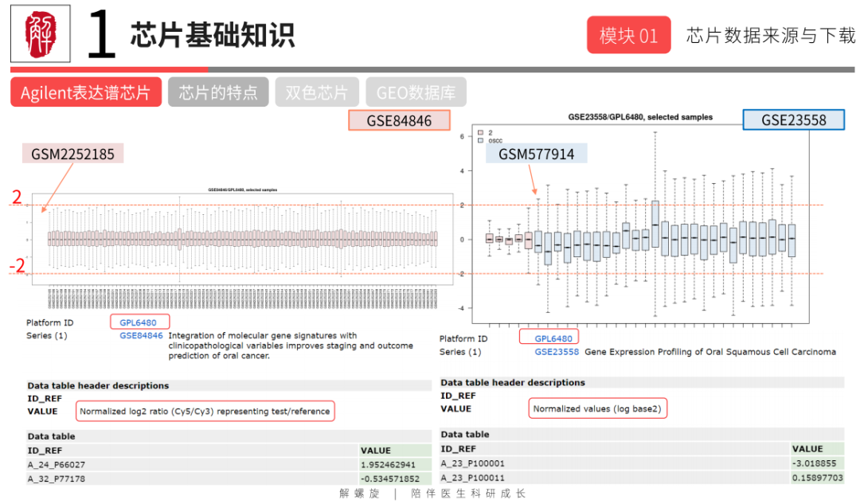Click the right 'Data table' heading

tap(464, 434)
